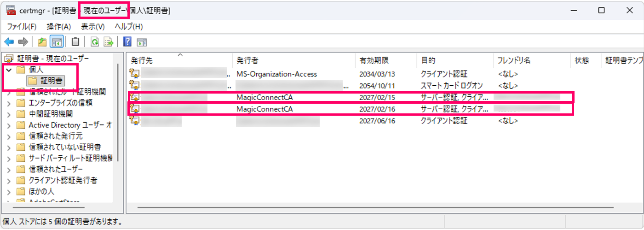Screen dimensions: 644x230
Task: Click the blue Back arrow toolbar icon
Action: coord(9,42)
